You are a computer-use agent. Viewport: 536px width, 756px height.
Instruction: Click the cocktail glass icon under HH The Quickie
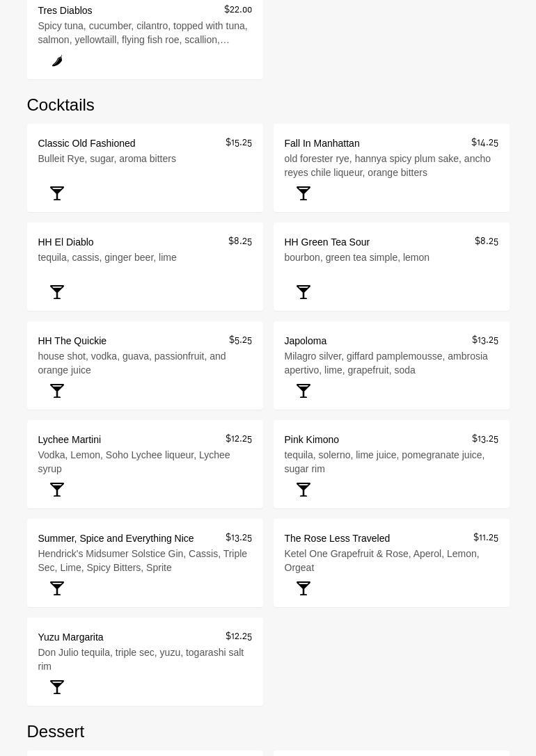coord(57,391)
